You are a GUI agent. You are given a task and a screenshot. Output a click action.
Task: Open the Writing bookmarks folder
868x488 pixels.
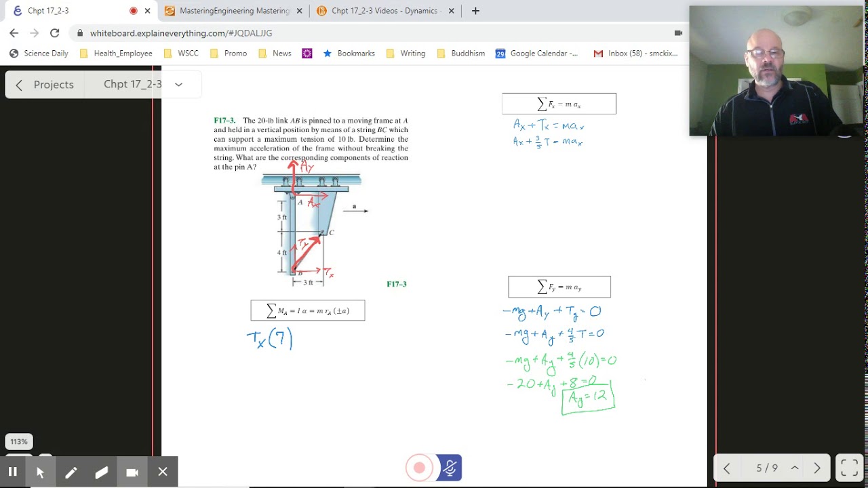click(406, 53)
